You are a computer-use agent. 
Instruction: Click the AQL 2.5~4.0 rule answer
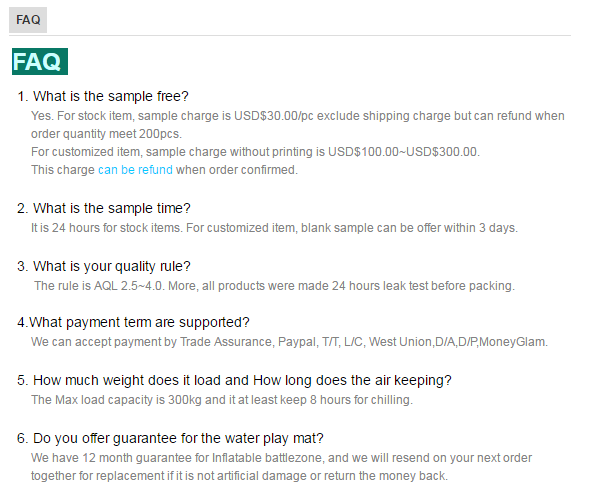click(274, 286)
